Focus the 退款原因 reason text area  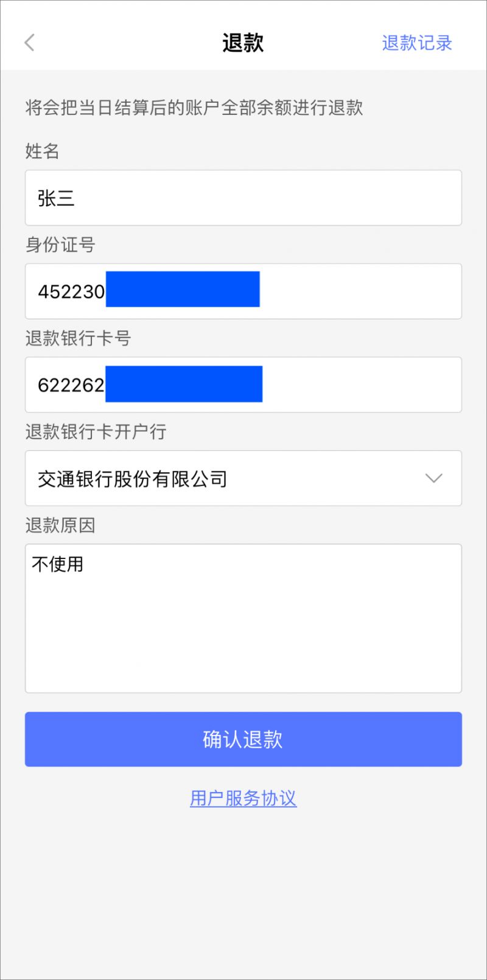tap(243, 619)
